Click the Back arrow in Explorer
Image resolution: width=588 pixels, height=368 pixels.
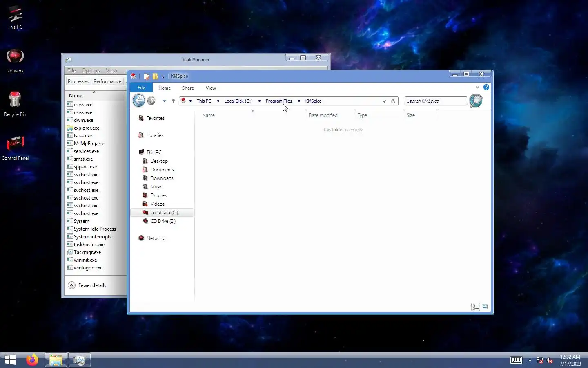139,101
